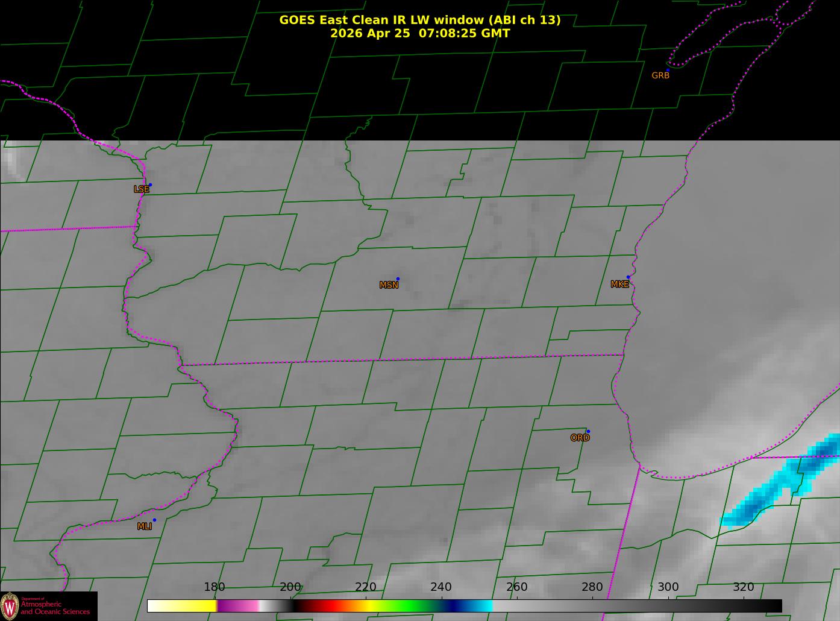The height and width of the screenshot is (621, 840).
Task: Click the University of Wisconsin crest logo
Action: (10, 606)
